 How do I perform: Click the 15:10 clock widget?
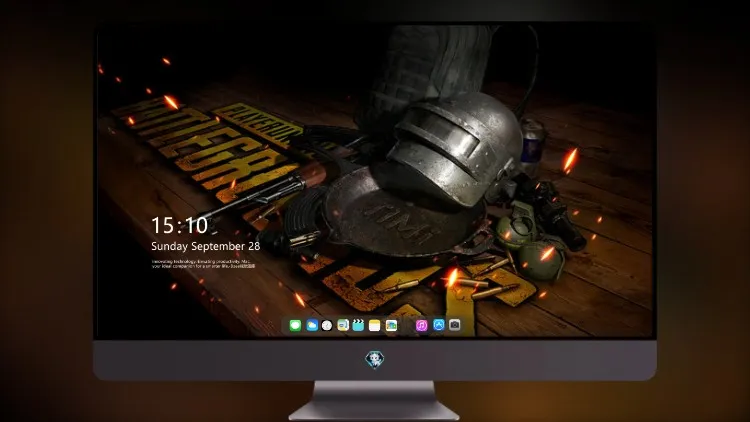pyautogui.click(x=180, y=225)
